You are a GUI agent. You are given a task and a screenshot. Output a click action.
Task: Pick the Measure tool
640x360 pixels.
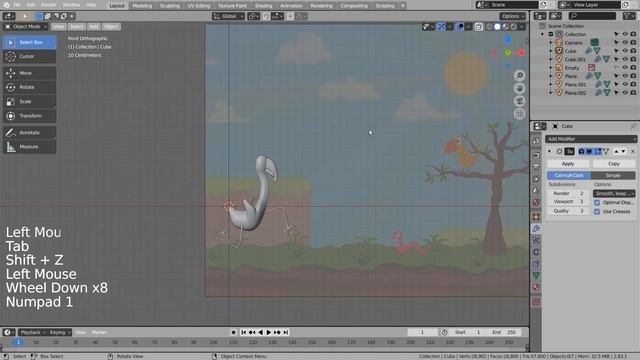pos(29,147)
